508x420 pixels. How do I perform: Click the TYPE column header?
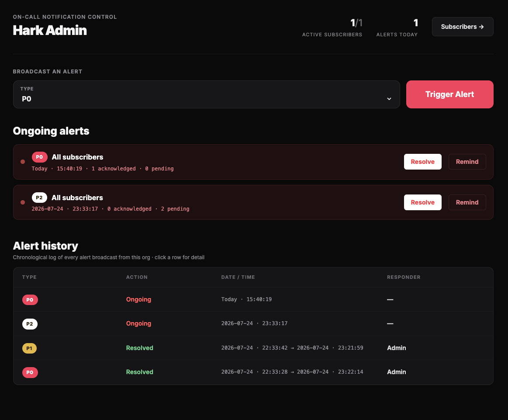29,277
